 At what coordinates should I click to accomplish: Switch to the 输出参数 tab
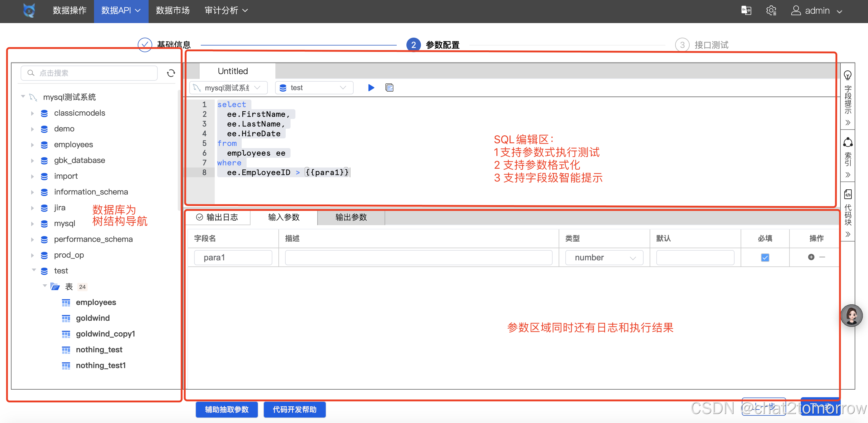[351, 217]
